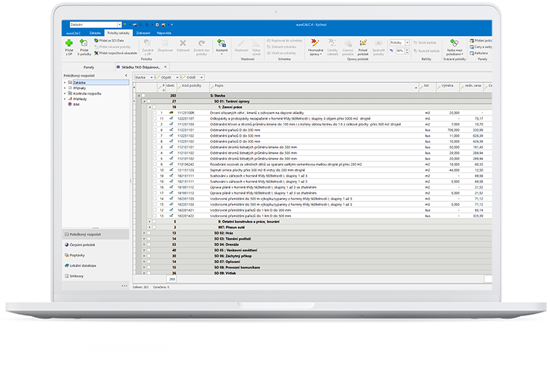550x382 pixels.
Task: Expand the 'Zakázka' tree node
Action: point(65,83)
